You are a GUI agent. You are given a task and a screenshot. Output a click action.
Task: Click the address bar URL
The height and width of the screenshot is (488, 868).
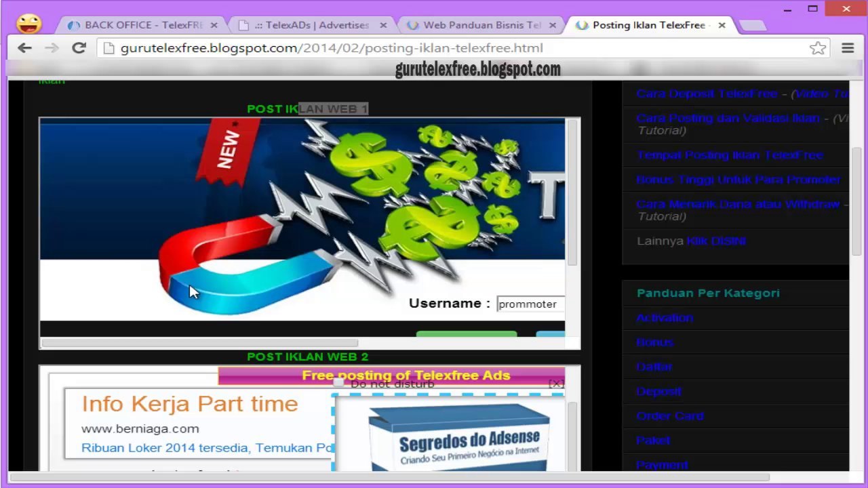point(332,48)
